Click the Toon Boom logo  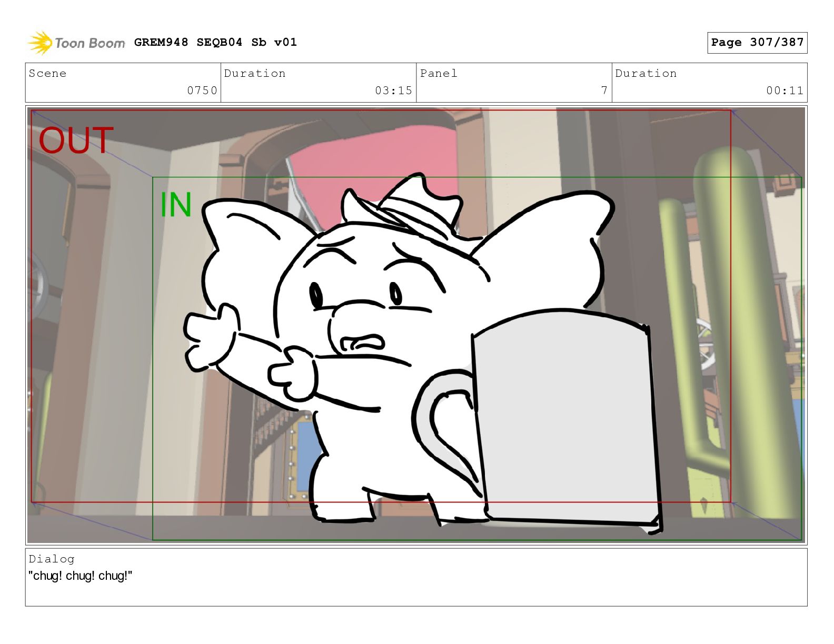(x=76, y=43)
